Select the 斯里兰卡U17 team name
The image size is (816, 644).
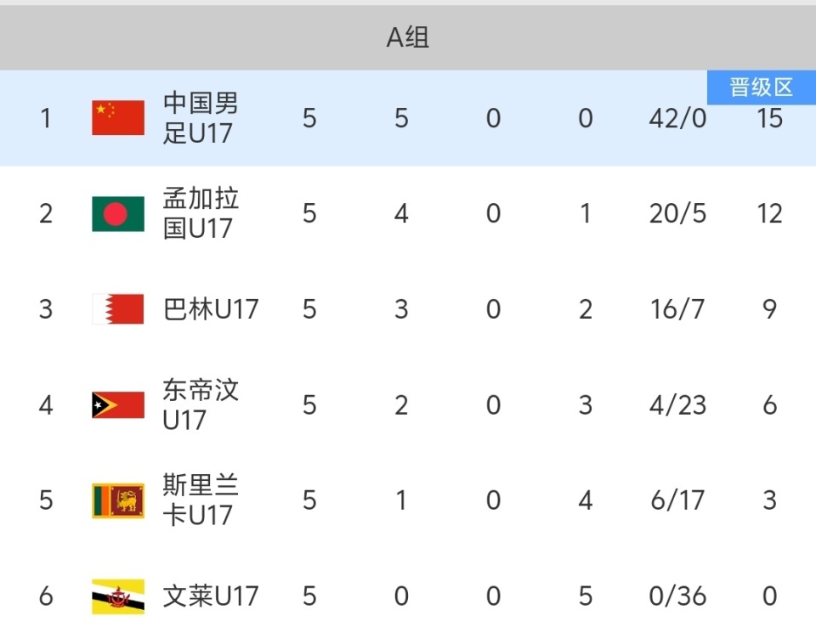201,500
